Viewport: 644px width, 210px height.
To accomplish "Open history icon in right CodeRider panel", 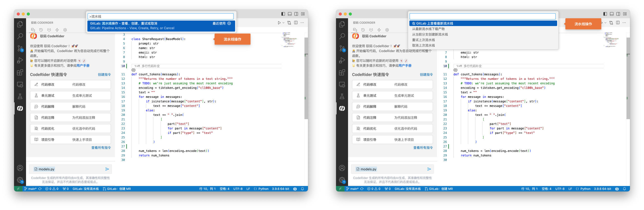I will pos(363,30).
